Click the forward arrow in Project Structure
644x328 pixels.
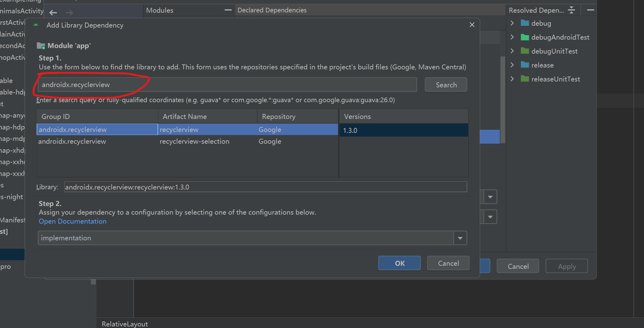69,13
